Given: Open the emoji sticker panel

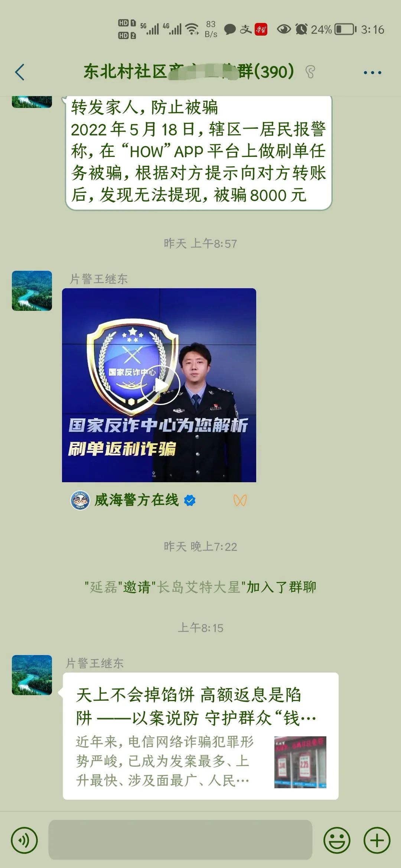Looking at the screenshot, I should coord(337,840).
